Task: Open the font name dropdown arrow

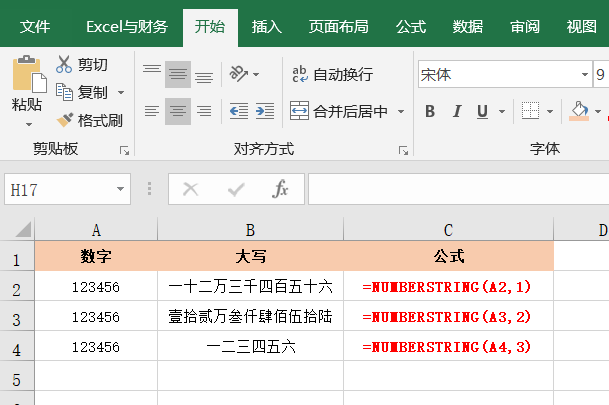Action: point(585,74)
